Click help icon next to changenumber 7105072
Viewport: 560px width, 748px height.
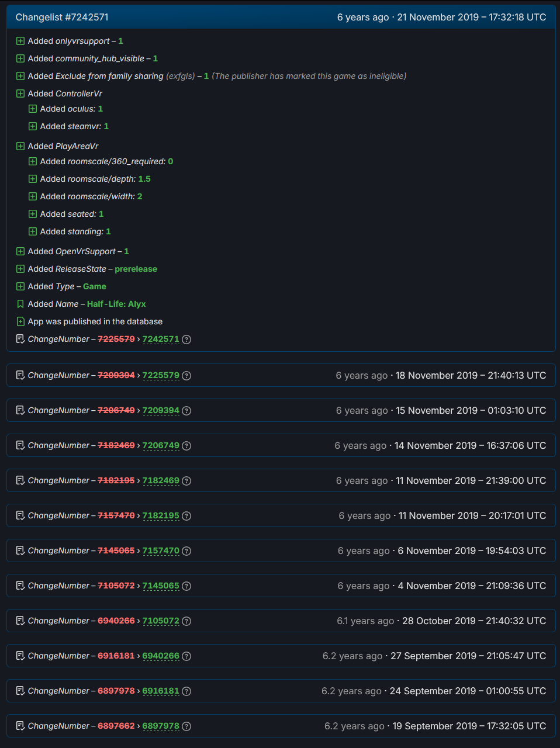click(x=186, y=621)
